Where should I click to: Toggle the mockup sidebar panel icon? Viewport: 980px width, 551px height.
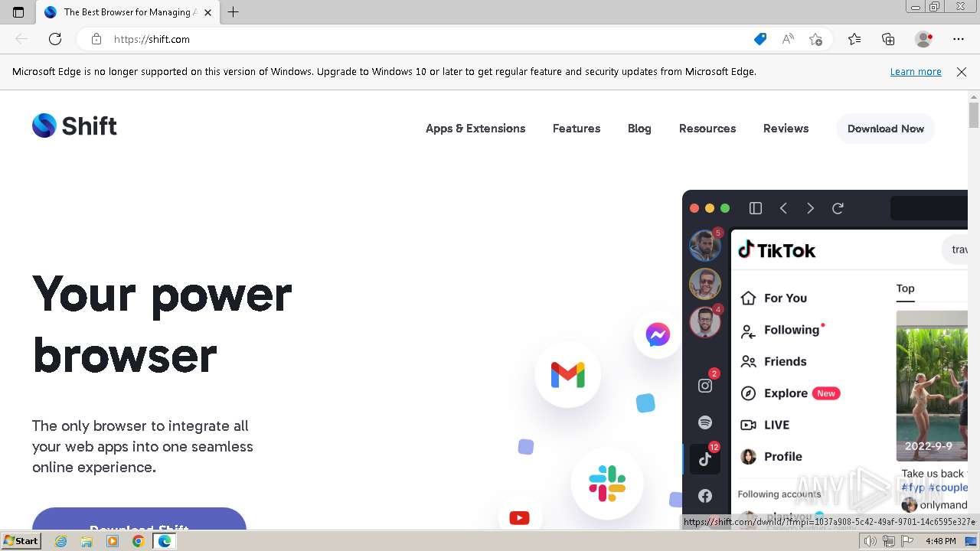click(x=756, y=208)
